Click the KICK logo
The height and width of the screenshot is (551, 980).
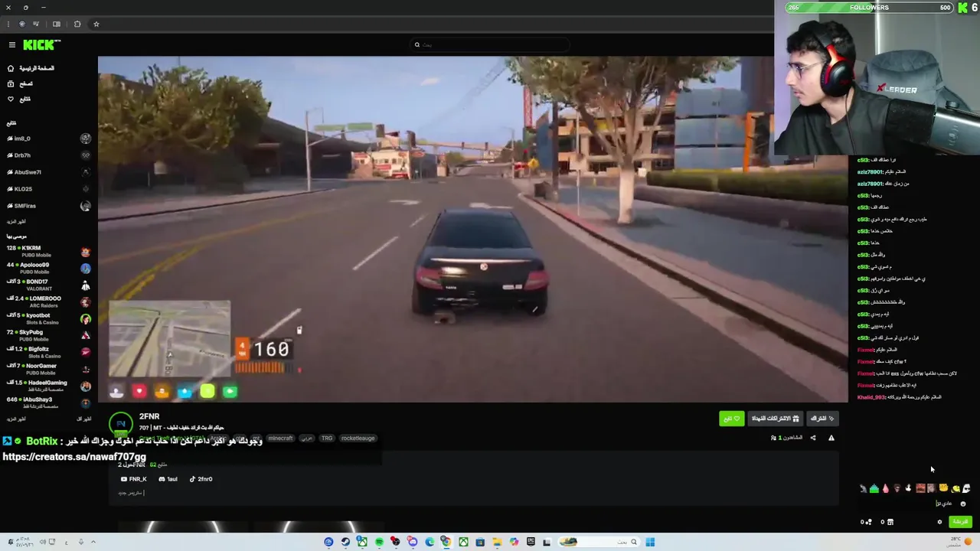click(x=41, y=45)
